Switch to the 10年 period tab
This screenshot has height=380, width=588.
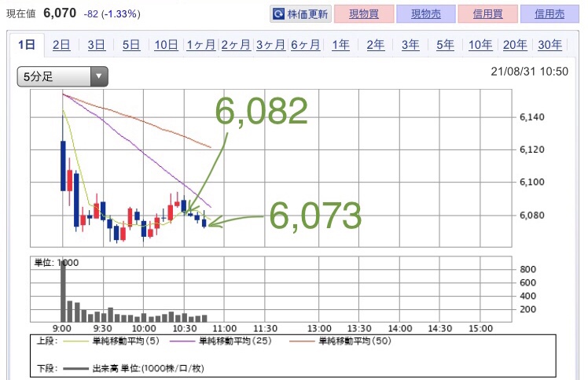480,45
